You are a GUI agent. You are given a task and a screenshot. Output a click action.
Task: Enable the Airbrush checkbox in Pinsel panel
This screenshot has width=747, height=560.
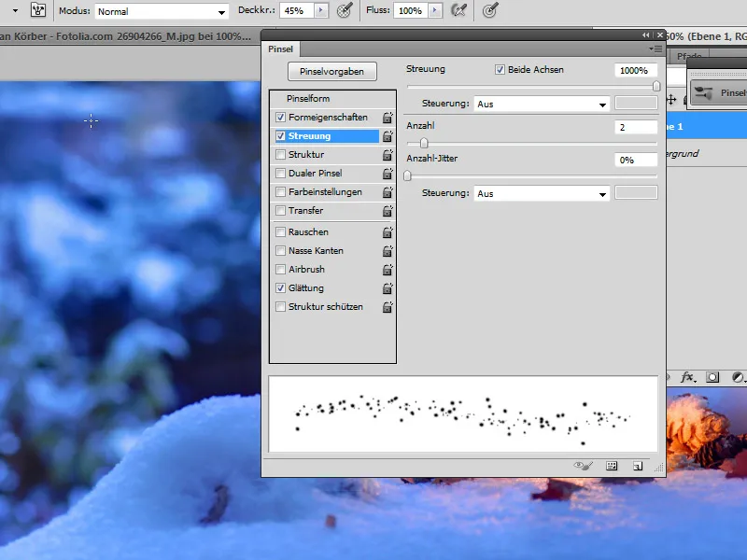pos(281,270)
